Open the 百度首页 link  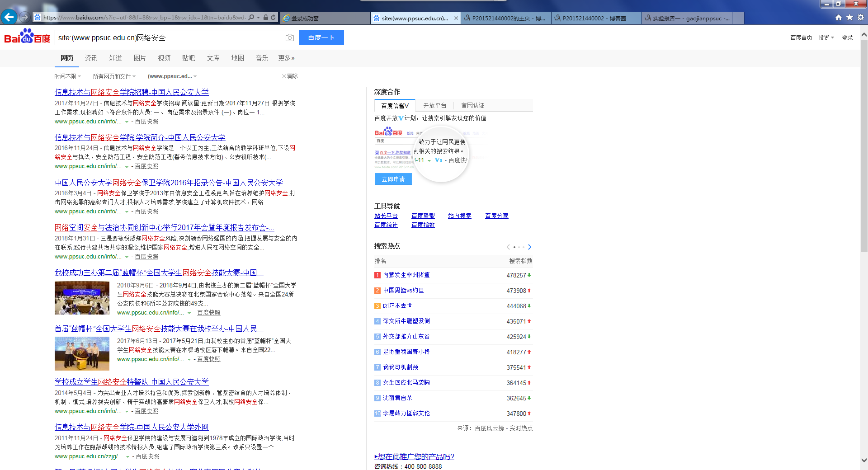pyautogui.click(x=801, y=38)
